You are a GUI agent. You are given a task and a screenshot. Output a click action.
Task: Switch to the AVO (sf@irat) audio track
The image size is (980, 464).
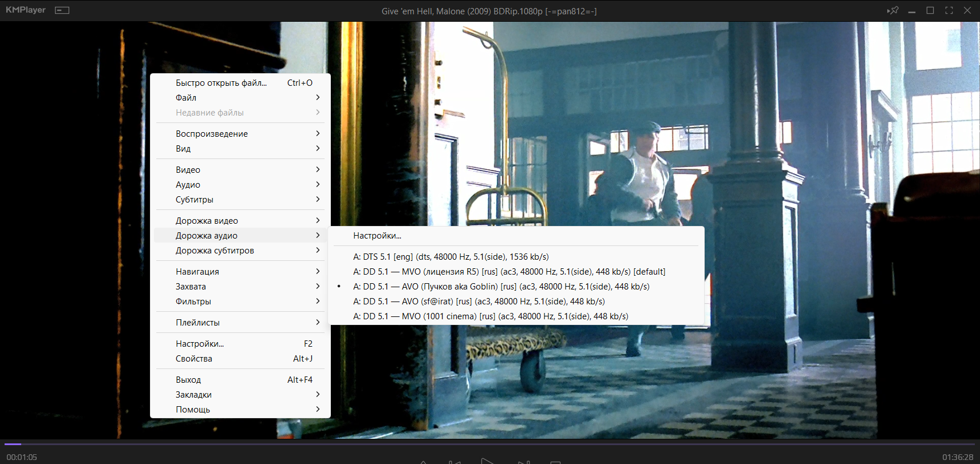click(516, 302)
